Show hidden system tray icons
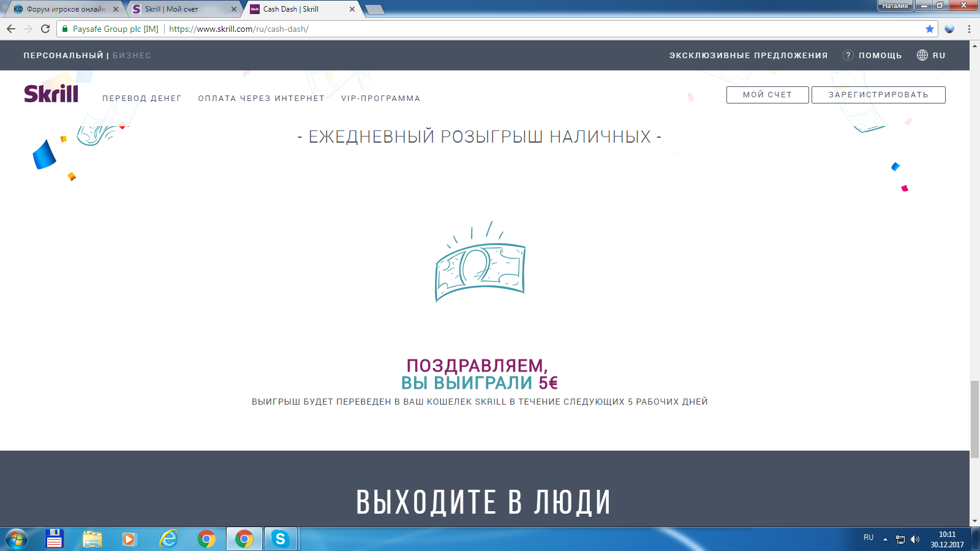This screenshot has height=551, width=980. 885,539
